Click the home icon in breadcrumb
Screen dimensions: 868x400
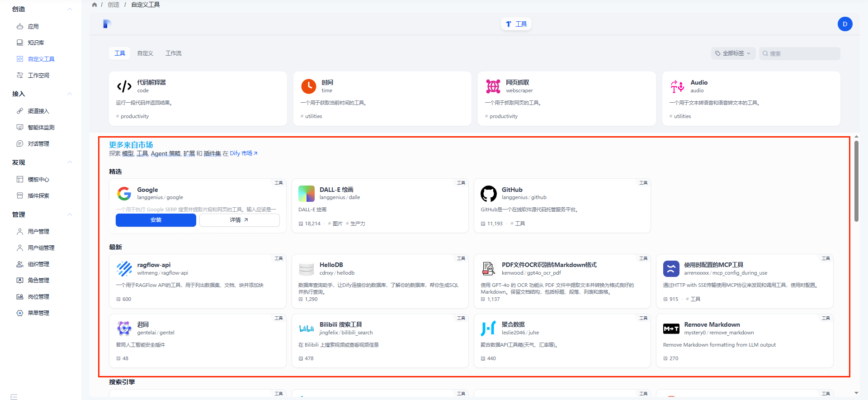click(x=94, y=5)
